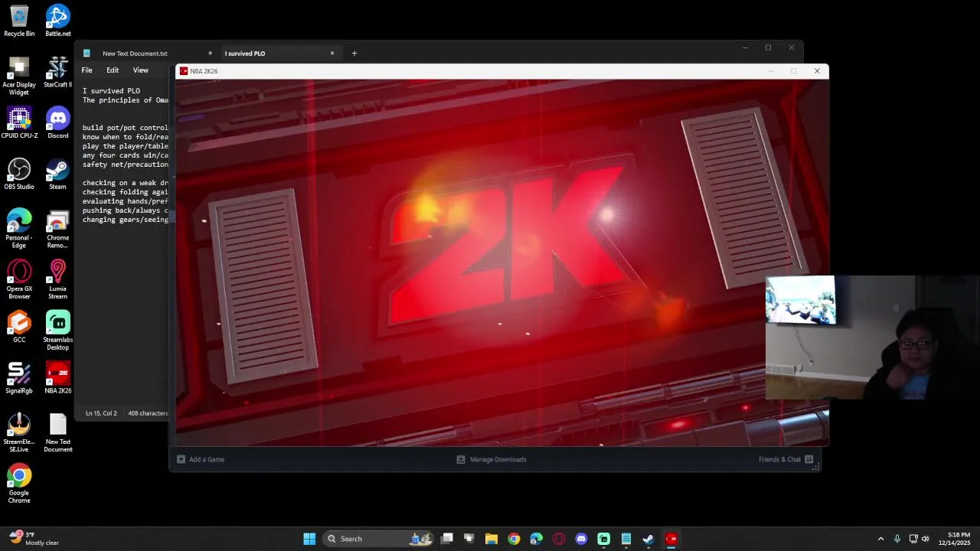Screen dimensions: 980x551
Task: Select the StreamElements SE.Live desktop icon
Action: [19, 433]
